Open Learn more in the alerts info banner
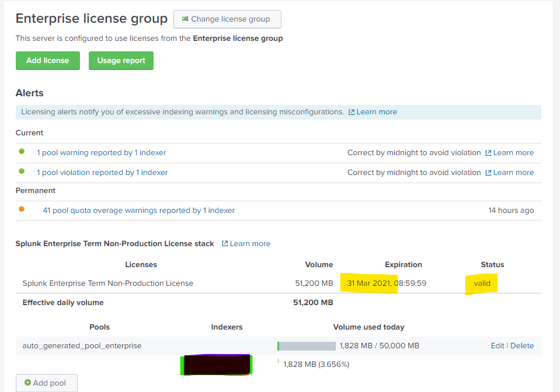Viewport: 560px width, 392px height. pyautogui.click(x=377, y=112)
